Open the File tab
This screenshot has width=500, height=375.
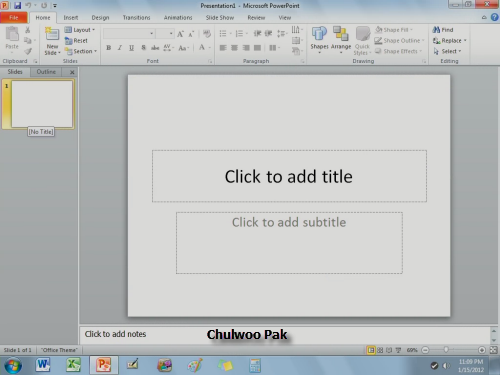(13, 17)
